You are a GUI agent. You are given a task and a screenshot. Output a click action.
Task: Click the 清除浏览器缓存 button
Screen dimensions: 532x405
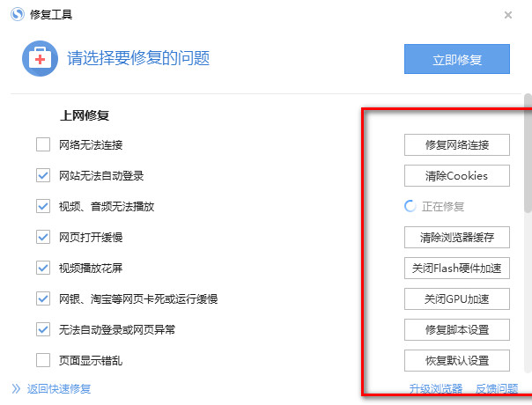click(456, 238)
